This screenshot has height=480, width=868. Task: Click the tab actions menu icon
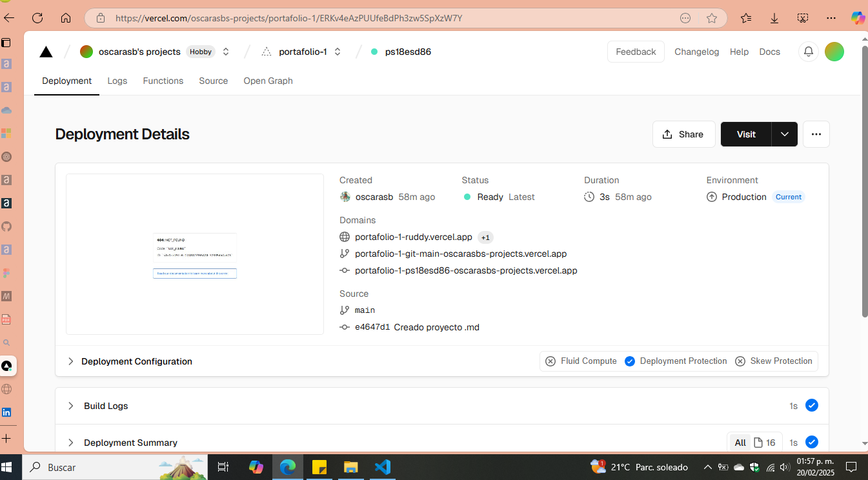(x=6, y=43)
